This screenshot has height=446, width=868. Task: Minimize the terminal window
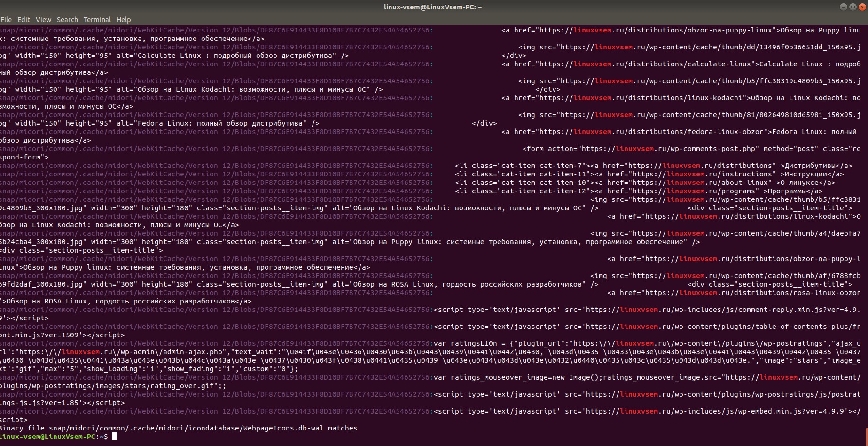pos(843,7)
